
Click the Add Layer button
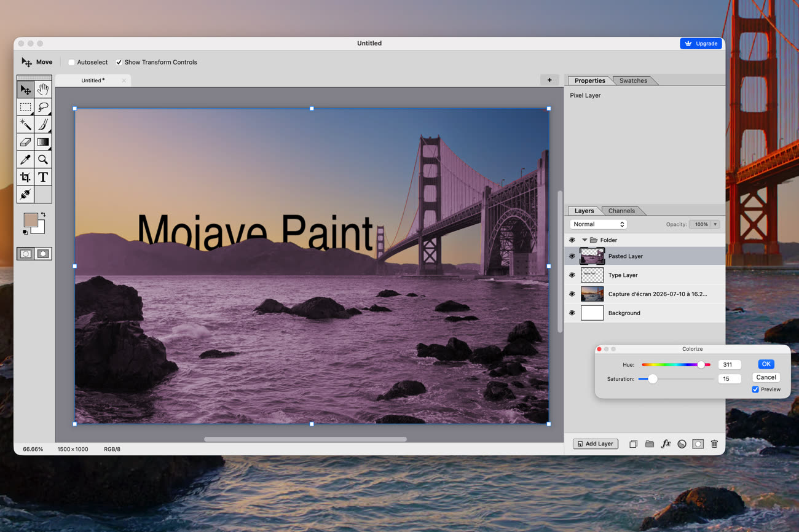[595, 444]
